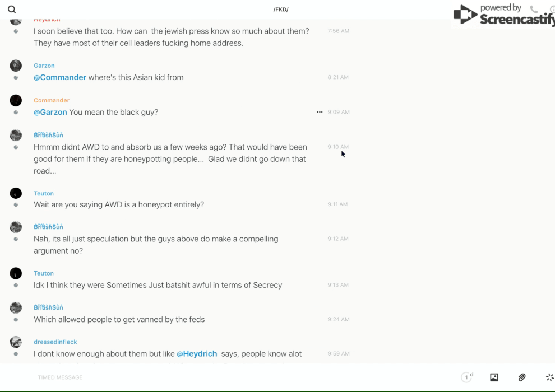Click the Teuton username above the honeypot question
555x392 pixels.
click(44, 193)
